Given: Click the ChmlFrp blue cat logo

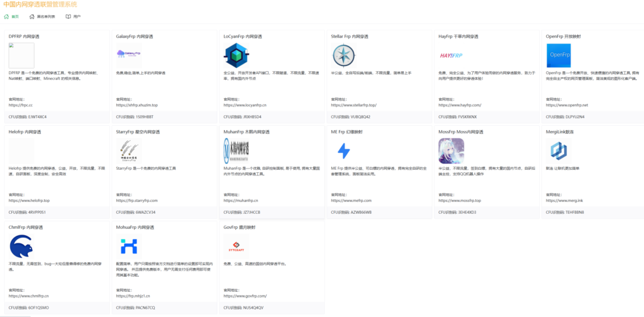Looking at the screenshot, I should 21,246.
